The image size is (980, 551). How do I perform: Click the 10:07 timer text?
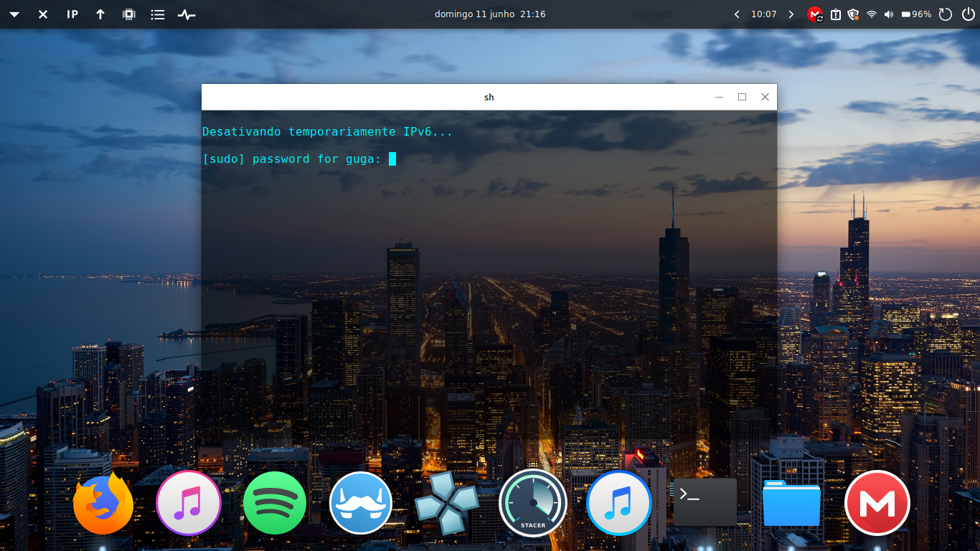pyautogui.click(x=763, y=14)
